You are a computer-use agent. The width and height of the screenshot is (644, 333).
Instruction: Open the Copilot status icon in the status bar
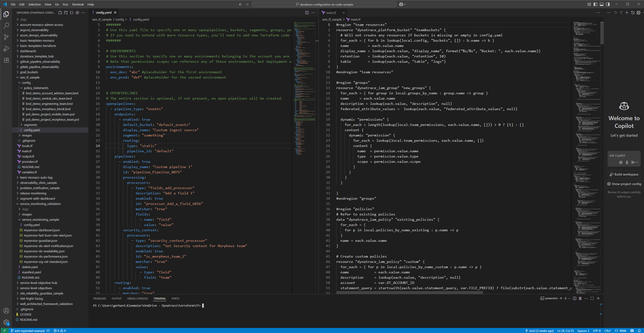pyautogui.click(x=632, y=331)
